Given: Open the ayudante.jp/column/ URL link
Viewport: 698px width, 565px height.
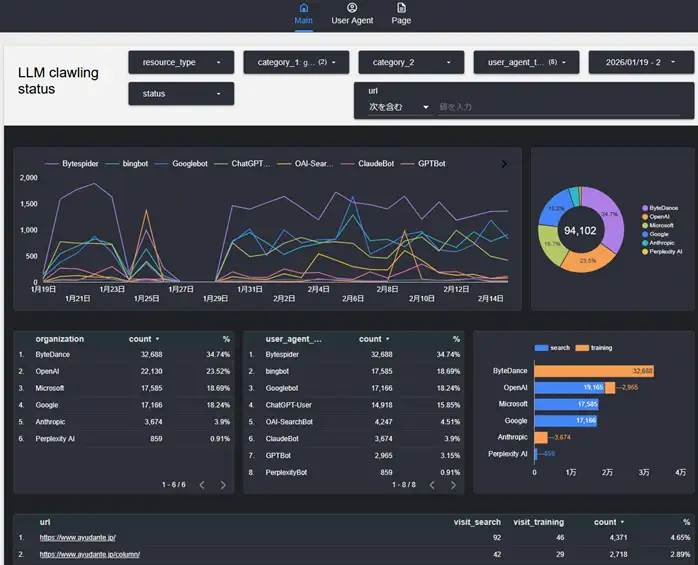Looking at the screenshot, I should [90, 554].
